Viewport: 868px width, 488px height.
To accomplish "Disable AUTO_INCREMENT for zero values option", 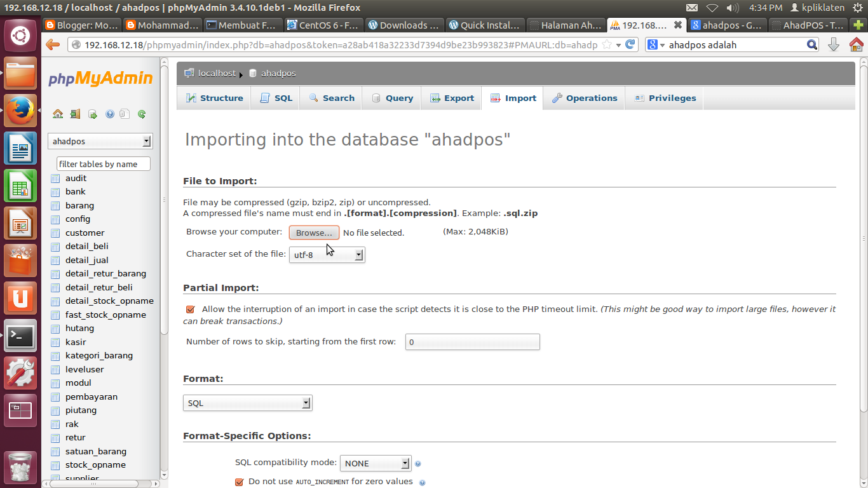I will (239, 482).
